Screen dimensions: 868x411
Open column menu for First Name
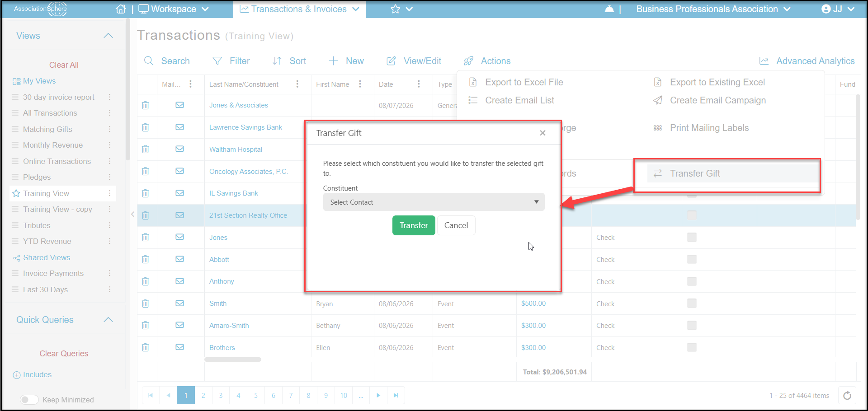pos(360,84)
